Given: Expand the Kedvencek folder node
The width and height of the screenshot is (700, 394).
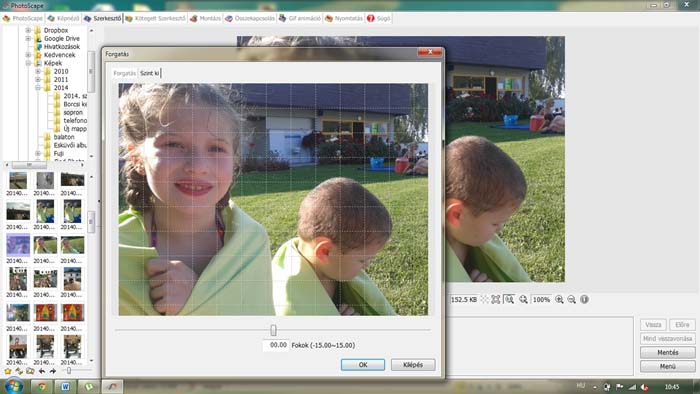Looking at the screenshot, I should pyautogui.click(x=29, y=55).
